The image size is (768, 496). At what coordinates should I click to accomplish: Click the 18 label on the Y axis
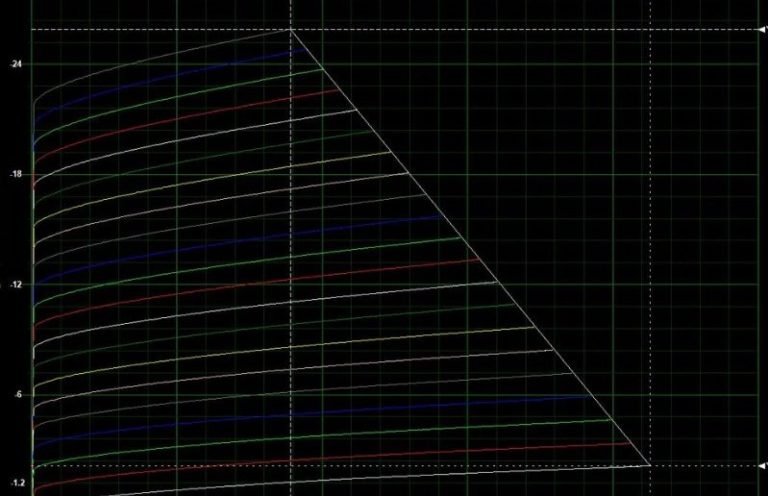click(17, 174)
